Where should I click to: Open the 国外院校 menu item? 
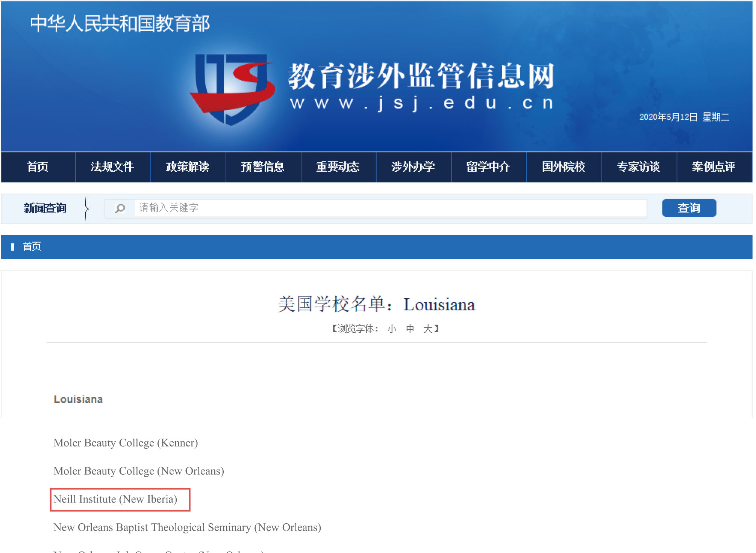click(564, 167)
